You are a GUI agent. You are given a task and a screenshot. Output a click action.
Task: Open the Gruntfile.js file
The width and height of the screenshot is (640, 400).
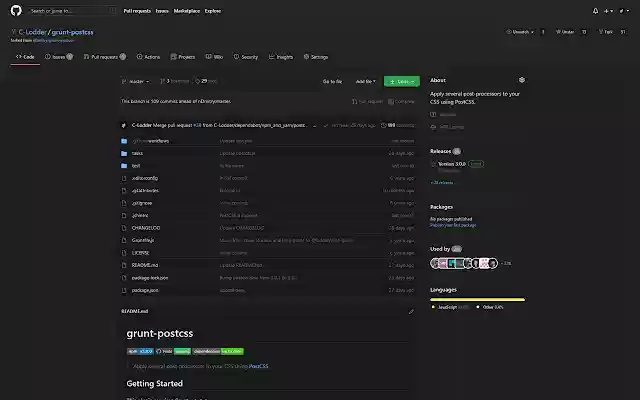143,240
